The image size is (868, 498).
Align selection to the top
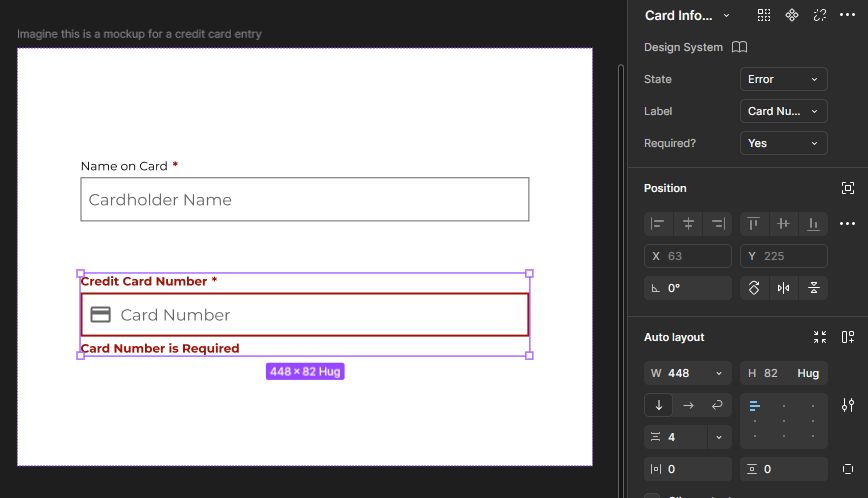click(x=753, y=224)
